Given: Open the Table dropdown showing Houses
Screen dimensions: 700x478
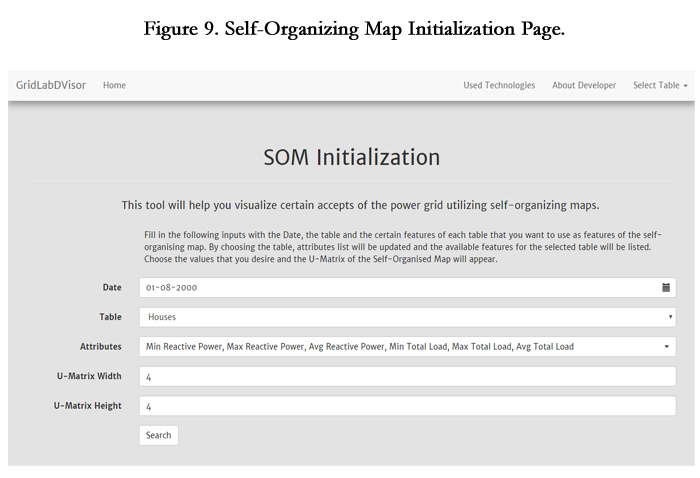Looking at the screenshot, I should point(407,317).
